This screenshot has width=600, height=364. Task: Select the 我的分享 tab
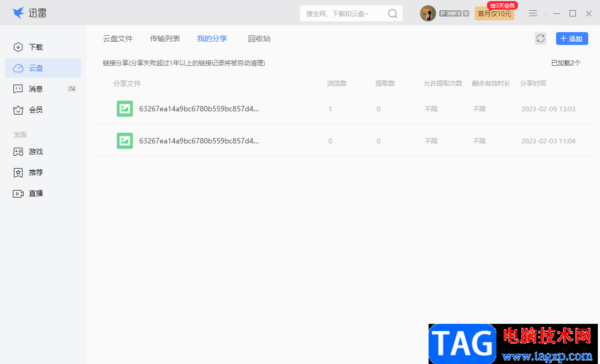click(212, 39)
